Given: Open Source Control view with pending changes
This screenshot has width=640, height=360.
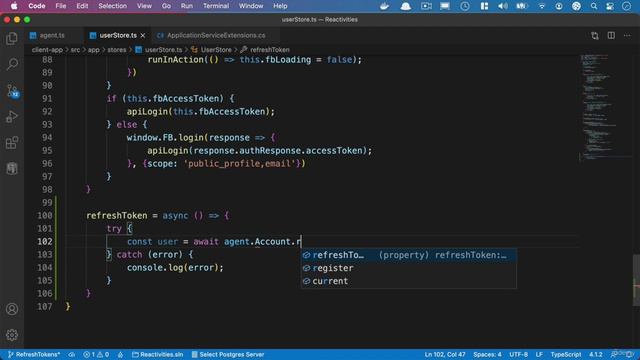Looking at the screenshot, I should click(x=12, y=91).
